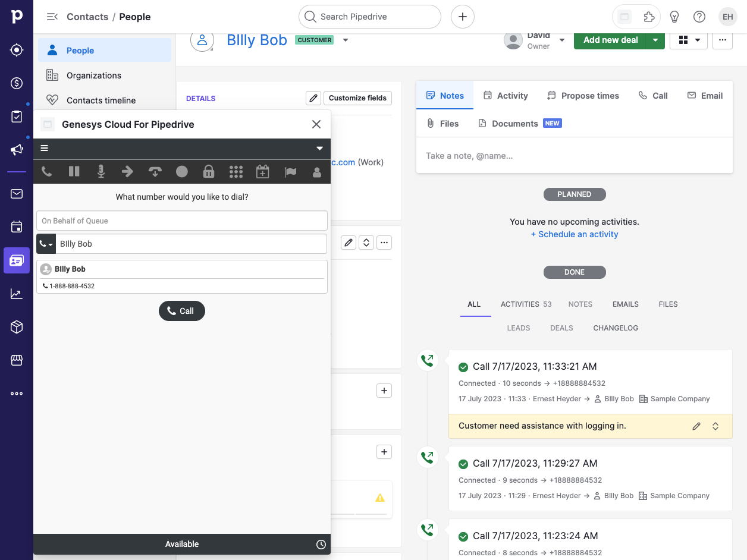Click the secure pause lock icon
This screenshot has height=560, width=747.
click(209, 172)
